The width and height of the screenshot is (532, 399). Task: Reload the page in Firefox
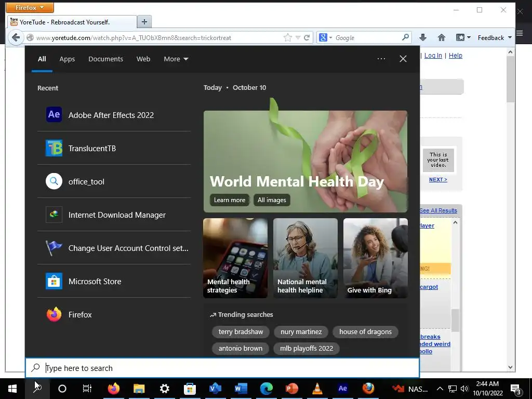[307, 37]
